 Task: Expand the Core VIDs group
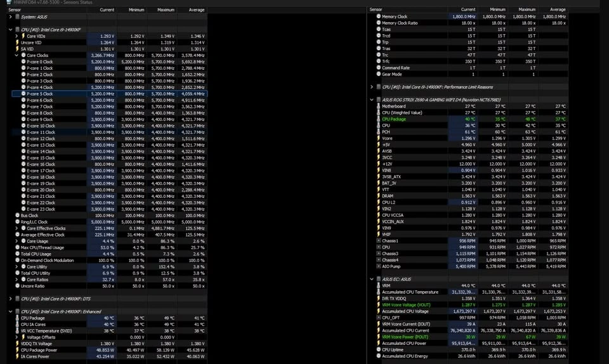16,36
